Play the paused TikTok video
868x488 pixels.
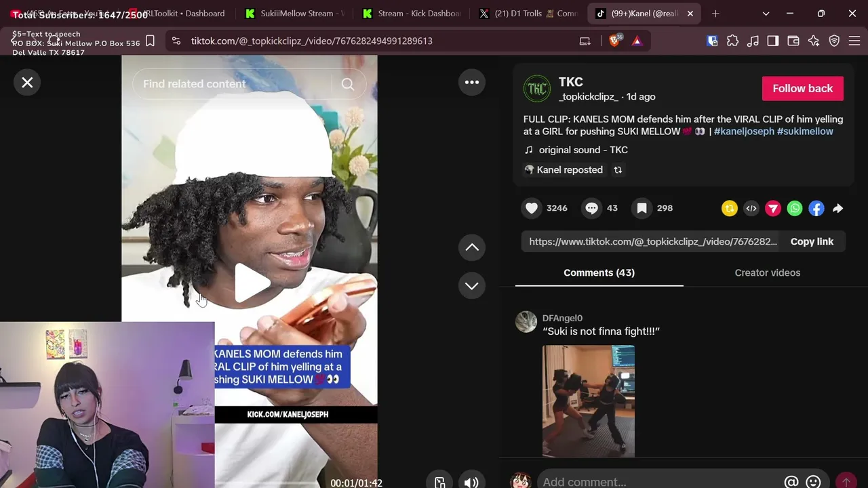[x=252, y=283]
